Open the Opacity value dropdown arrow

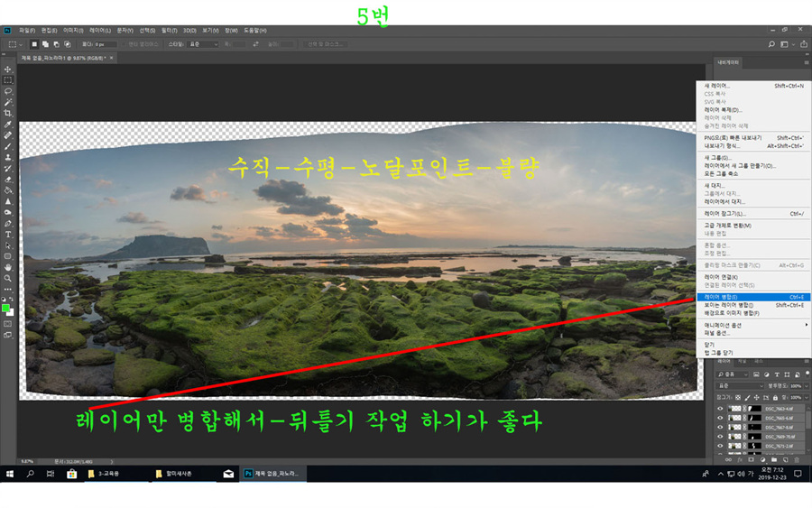coord(807,386)
